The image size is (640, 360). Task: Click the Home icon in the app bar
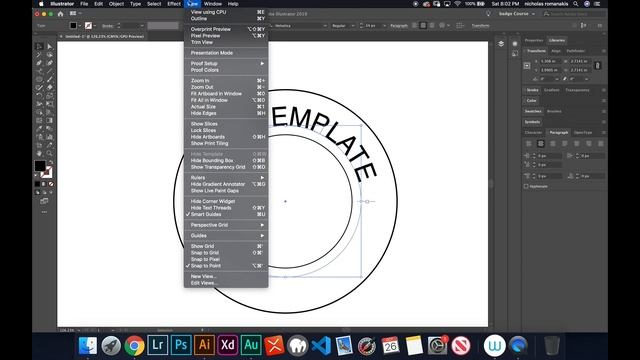click(60, 14)
